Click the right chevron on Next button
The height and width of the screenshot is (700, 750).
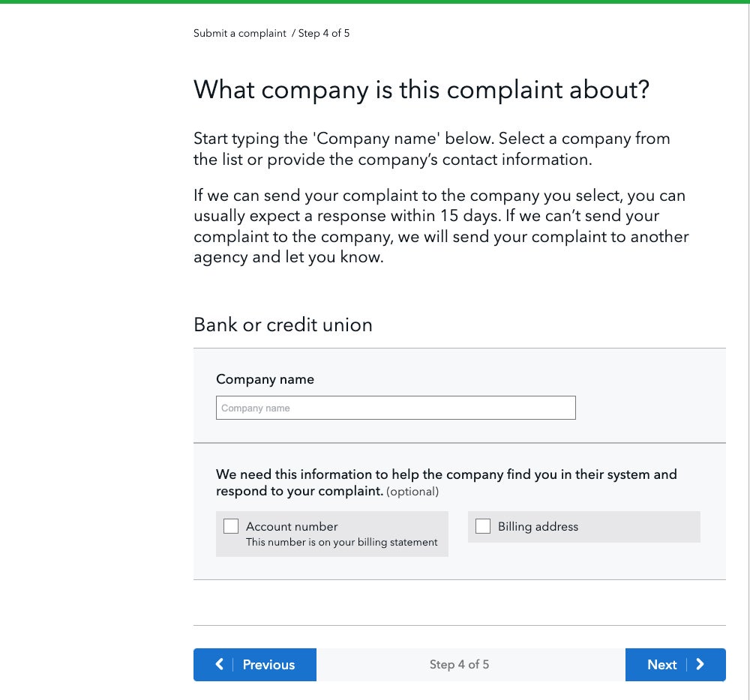tap(700, 664)
